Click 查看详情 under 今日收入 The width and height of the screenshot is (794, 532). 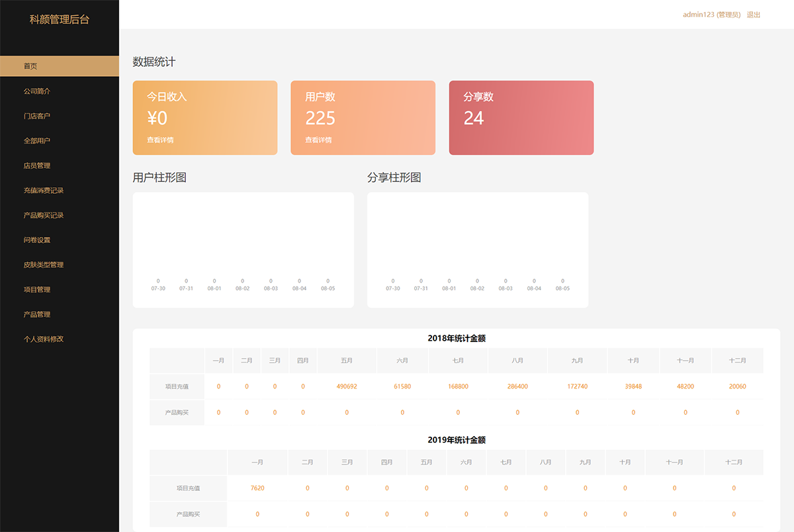pos(160,140)
